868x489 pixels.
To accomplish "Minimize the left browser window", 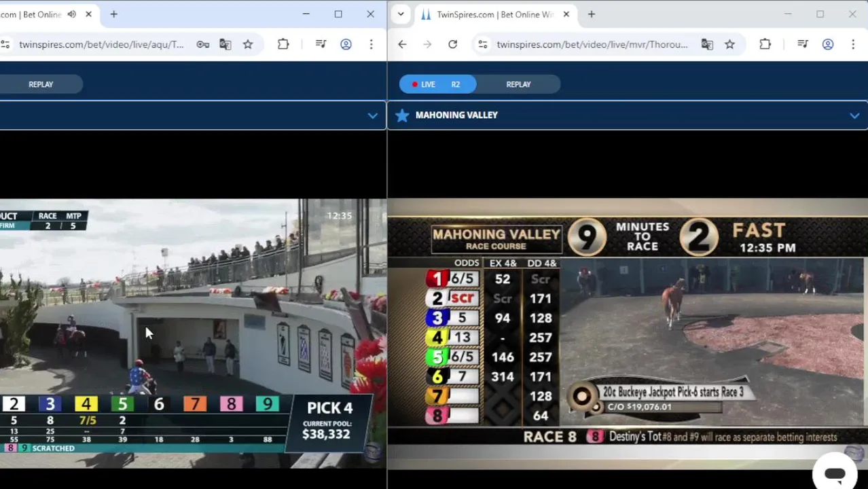I will (306, 14).
